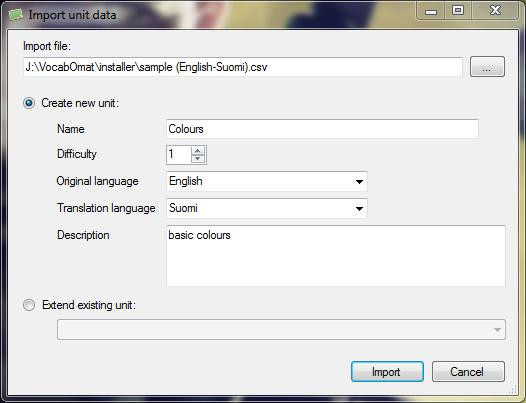Click the Import file path field
The height and width of the screenshot is (403, 526).
tap(243, 67)
